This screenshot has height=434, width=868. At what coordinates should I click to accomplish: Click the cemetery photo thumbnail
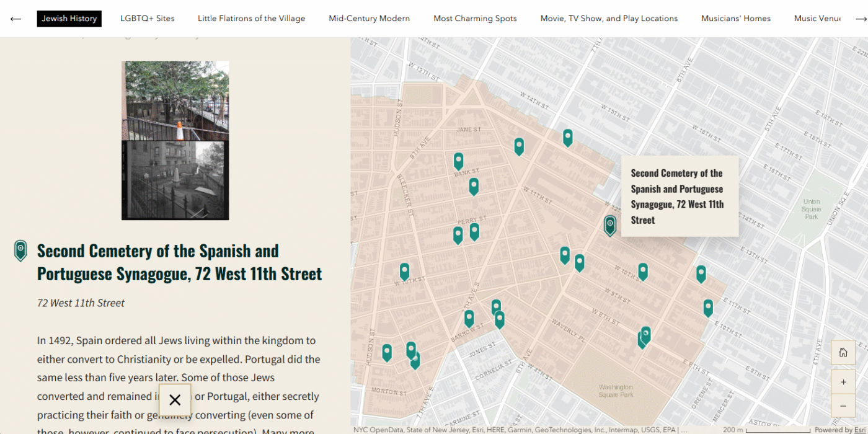click(x=175, y=140)
